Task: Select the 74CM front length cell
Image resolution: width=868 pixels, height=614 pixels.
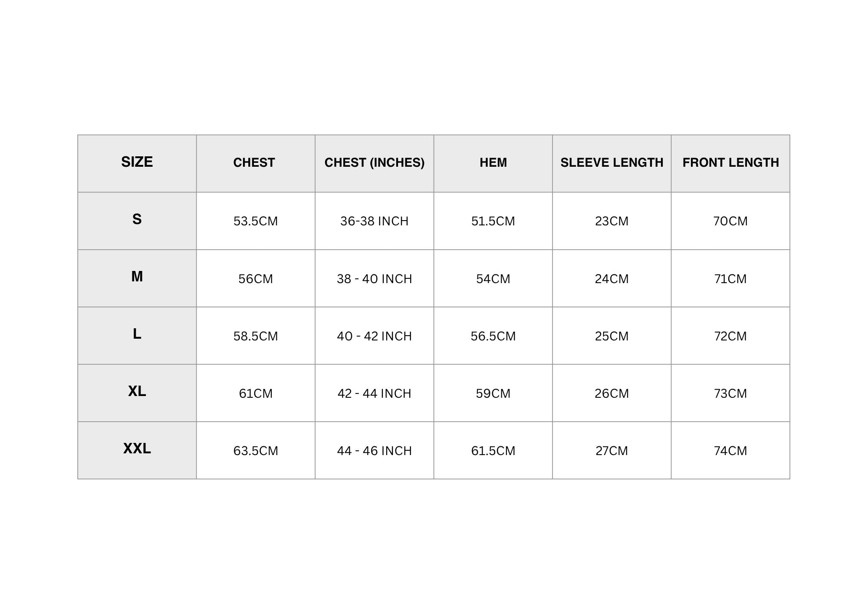Action: pyautogui.click(x=730, y=451)
